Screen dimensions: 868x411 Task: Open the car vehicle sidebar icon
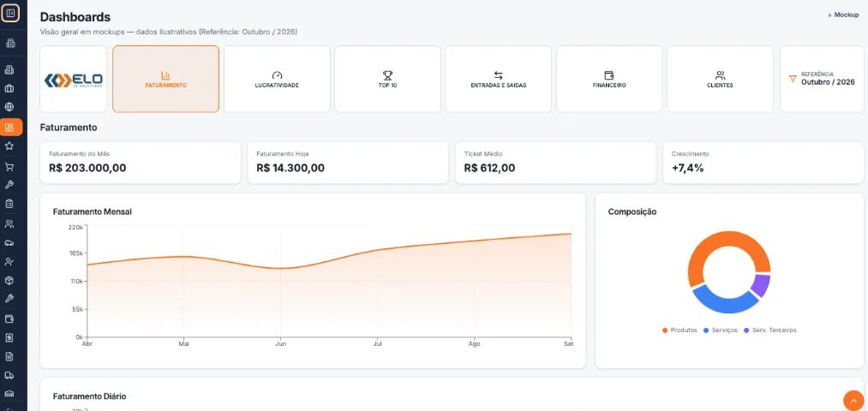9,243
